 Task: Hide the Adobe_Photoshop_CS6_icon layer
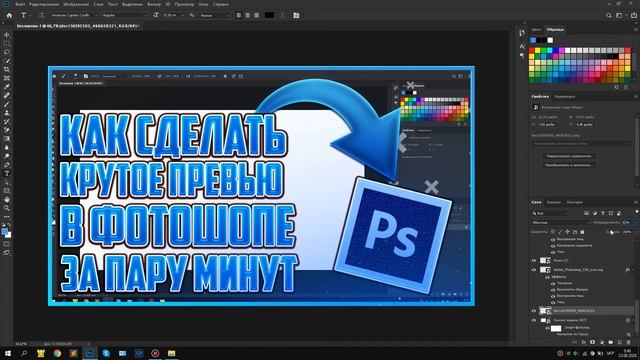(x=534, y=270)
